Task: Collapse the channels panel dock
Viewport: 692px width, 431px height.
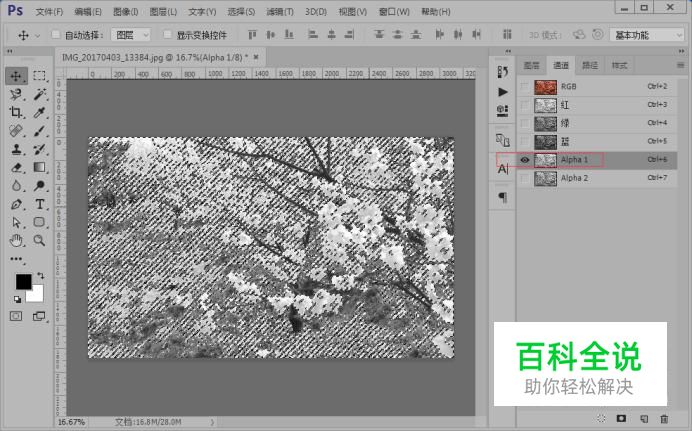Action: tap(681, 52)
